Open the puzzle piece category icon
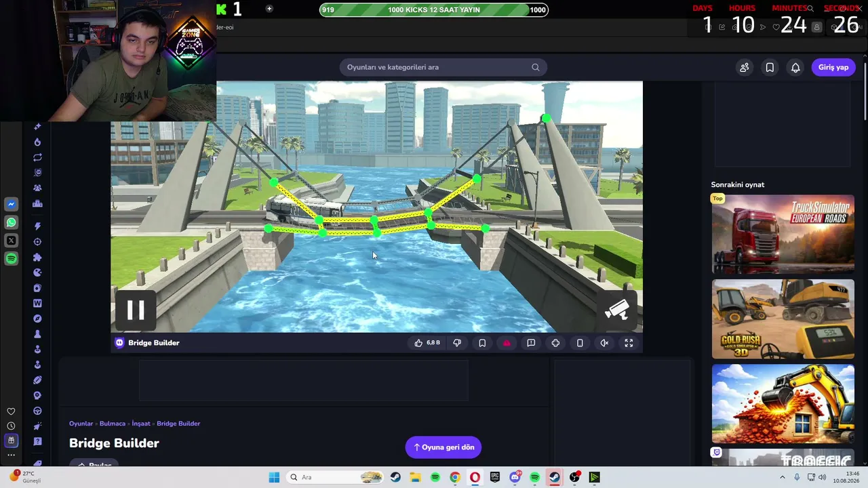The width and height of the screenshot is (868, 488). point(37,258)
